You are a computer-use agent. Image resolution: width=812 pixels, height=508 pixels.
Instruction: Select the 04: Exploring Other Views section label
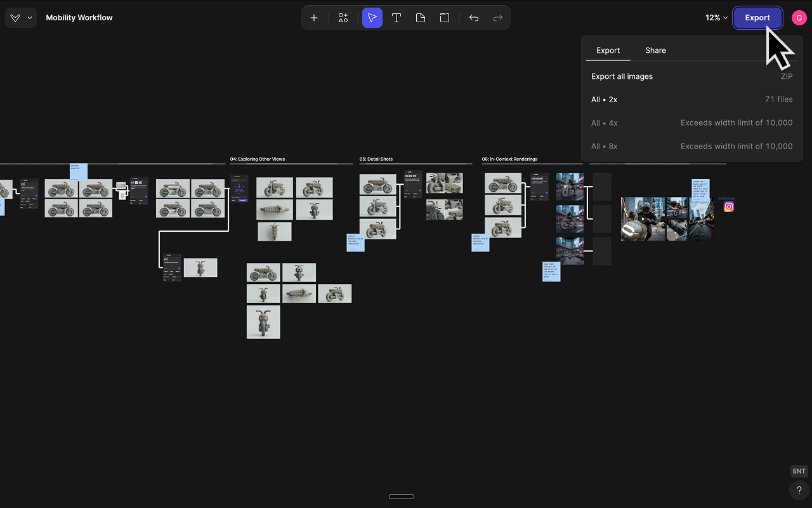click(x=258, y=159)
